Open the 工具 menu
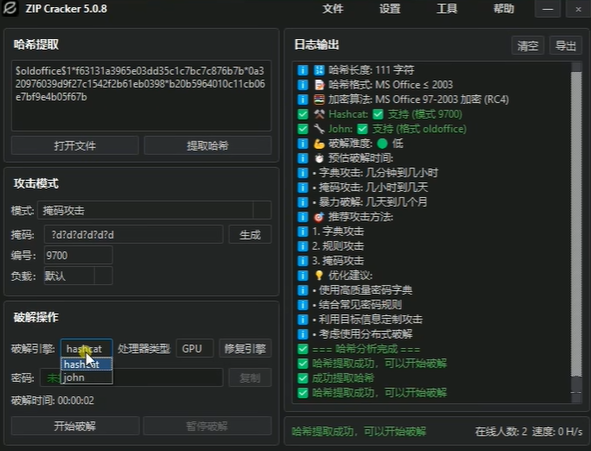 (447, 8)
